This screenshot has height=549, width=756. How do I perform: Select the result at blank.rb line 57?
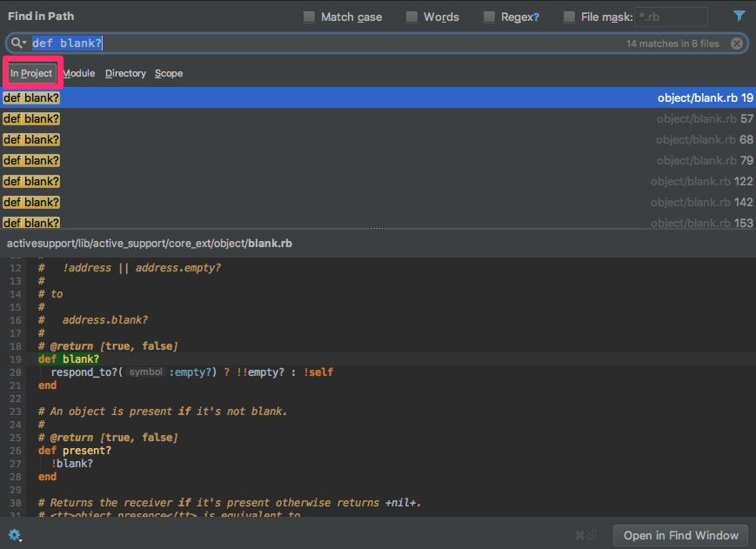pos(378,118)
